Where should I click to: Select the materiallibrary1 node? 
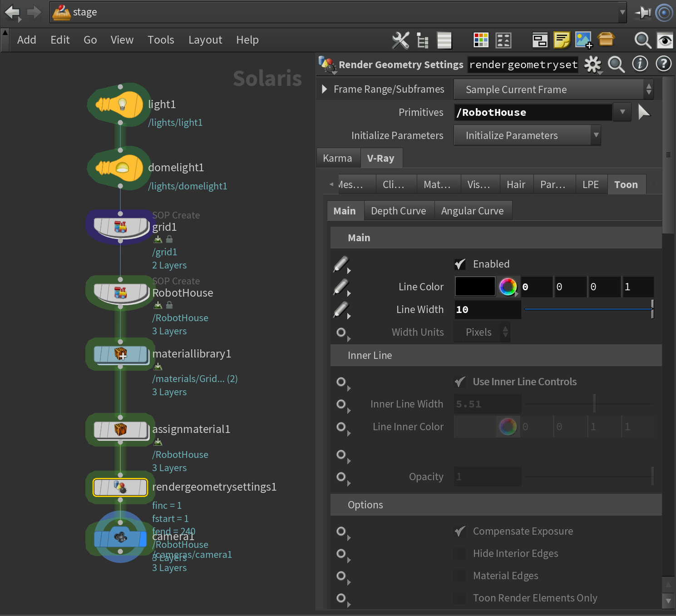pos(121,354)
